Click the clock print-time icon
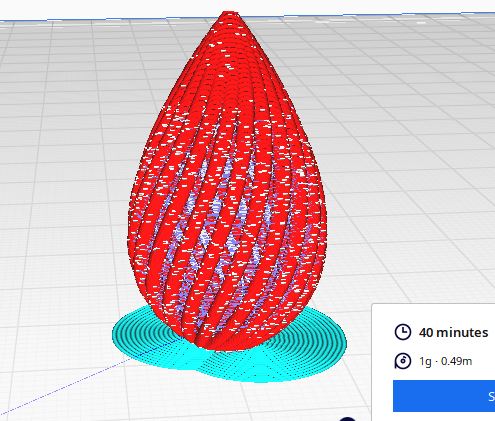Screen dimensions: 495x421 tap(403, 332)
